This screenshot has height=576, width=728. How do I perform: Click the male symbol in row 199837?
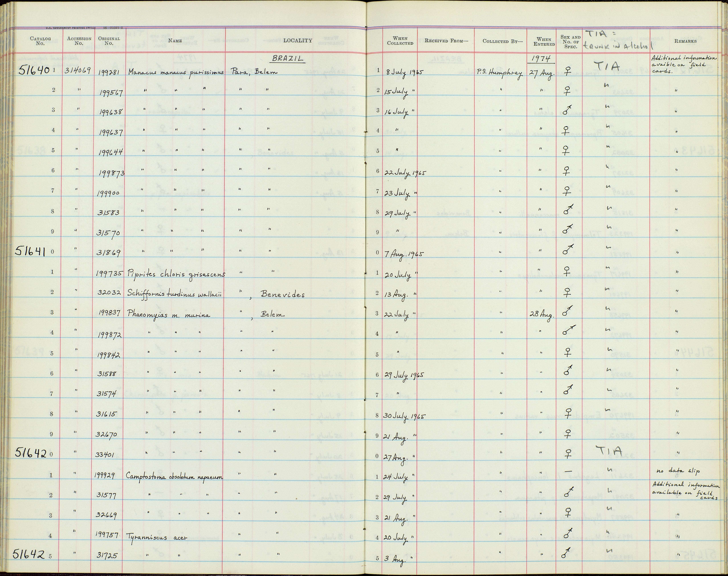coord(567,311)
